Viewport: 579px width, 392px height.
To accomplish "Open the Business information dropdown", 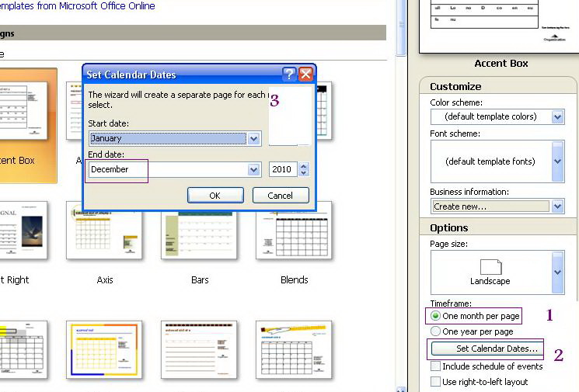I will (x=557, y=207).
